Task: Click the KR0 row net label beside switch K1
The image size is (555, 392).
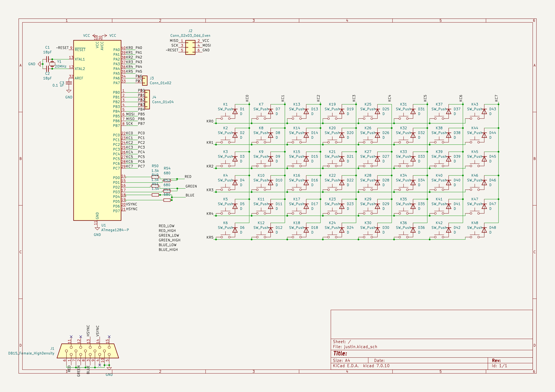Action: pyautogui.click(x=210, y=121)
